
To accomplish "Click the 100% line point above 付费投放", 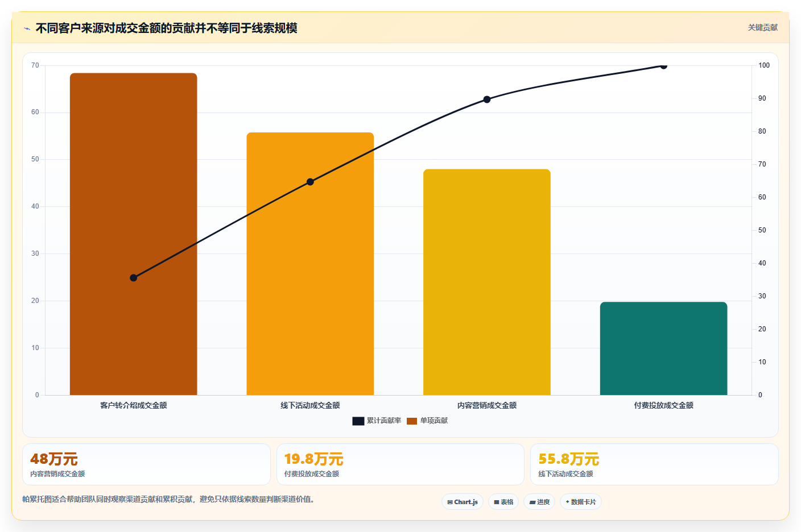I will point(663,66).
